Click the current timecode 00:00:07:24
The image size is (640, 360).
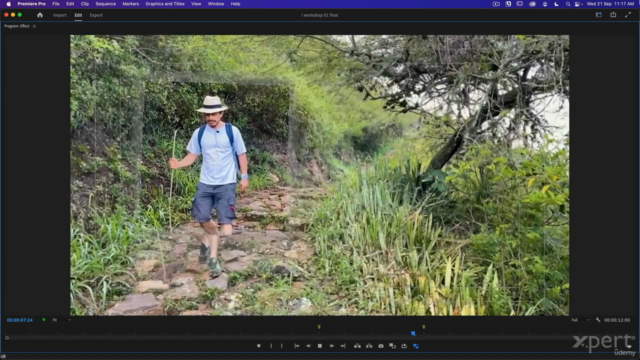(20, 320)
